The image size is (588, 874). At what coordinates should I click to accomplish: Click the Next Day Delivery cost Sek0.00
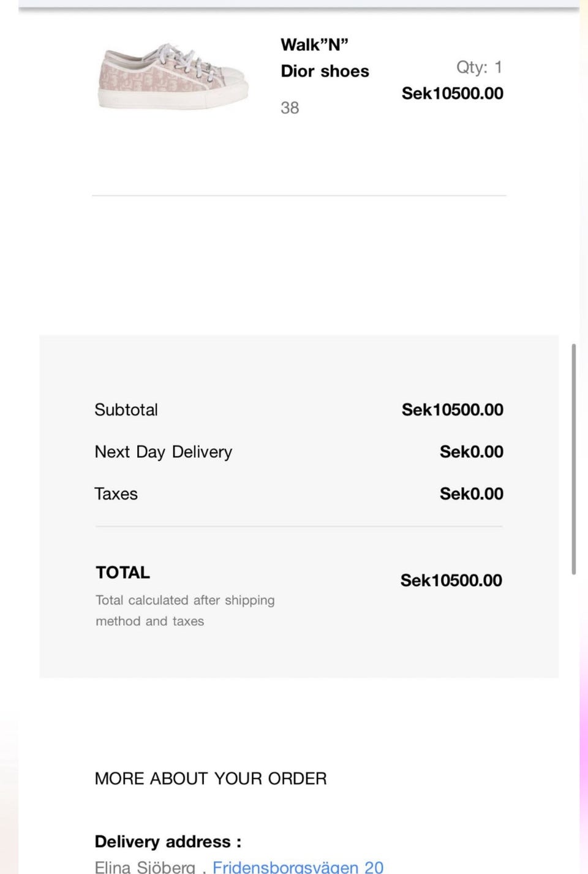coord(471,452)
